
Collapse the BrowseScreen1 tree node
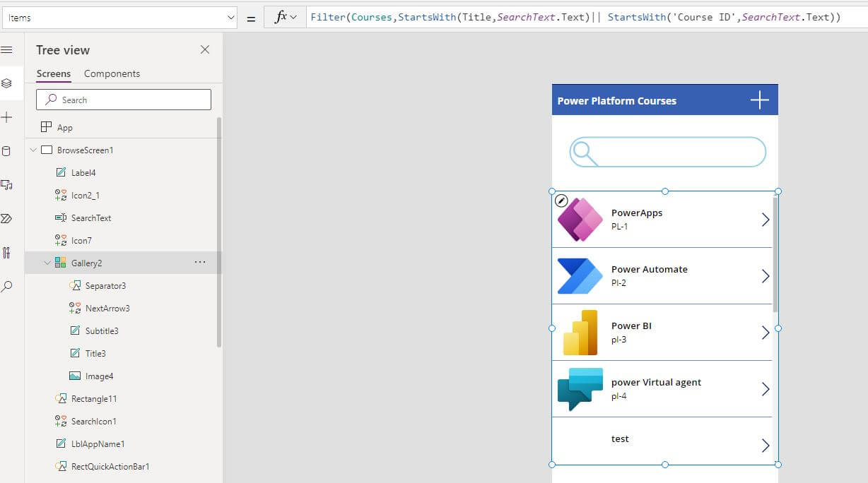pyautogui.click(x=33, y=150)
